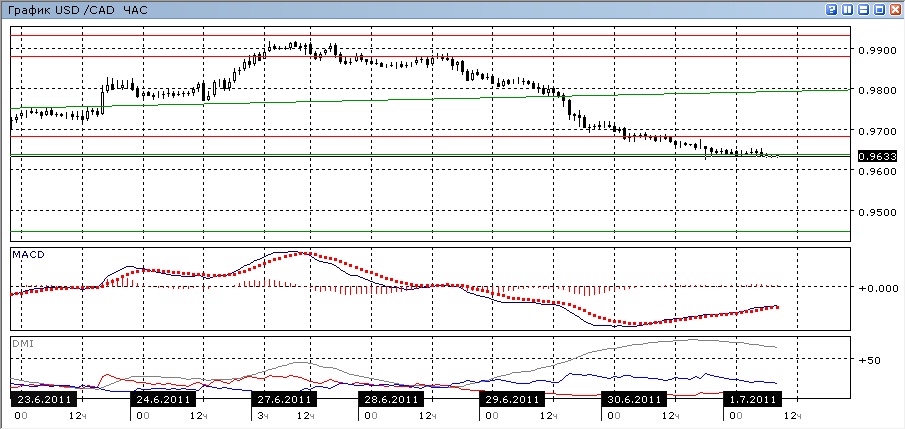The width and height of the screenshot is (905, 429).
Task: Tile windows horizontally using the two-row icon
Action: pos(864,10)
